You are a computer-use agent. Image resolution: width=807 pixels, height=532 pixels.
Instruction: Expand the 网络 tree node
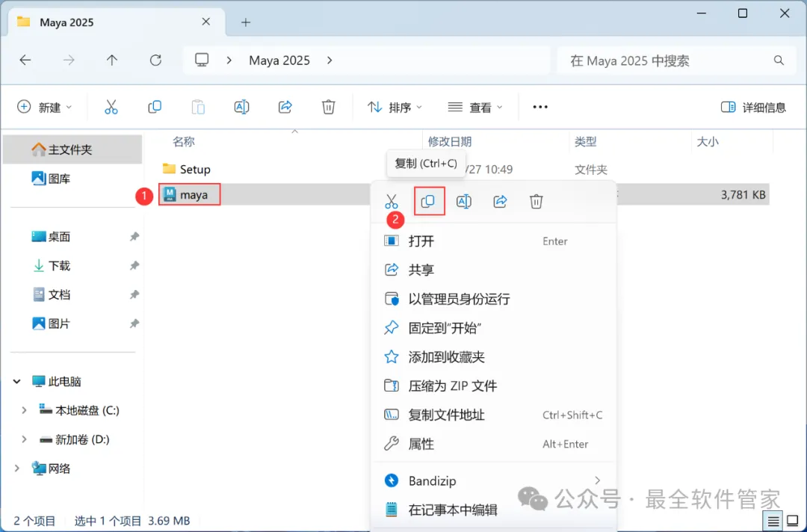(x=17, y=468)
